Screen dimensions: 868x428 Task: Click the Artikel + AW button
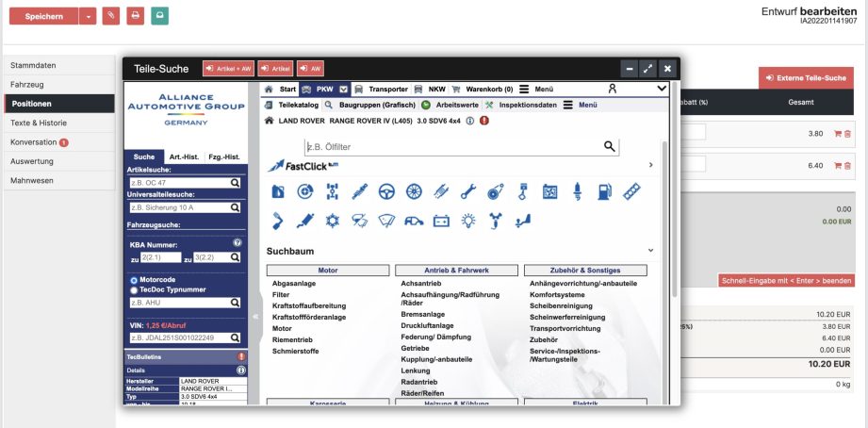click(x=229, y=69)
